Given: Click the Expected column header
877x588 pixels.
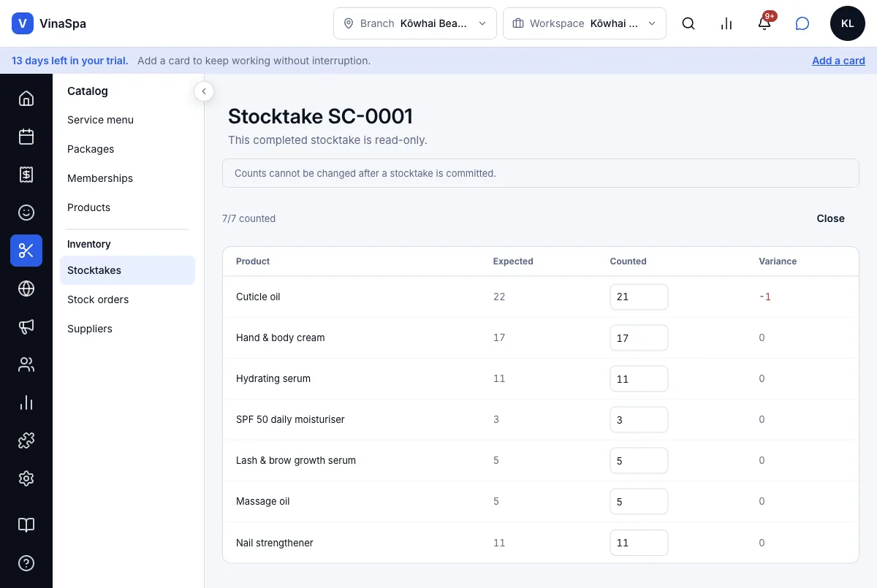Looking at the screenshot, I should [x=513, y=261].
